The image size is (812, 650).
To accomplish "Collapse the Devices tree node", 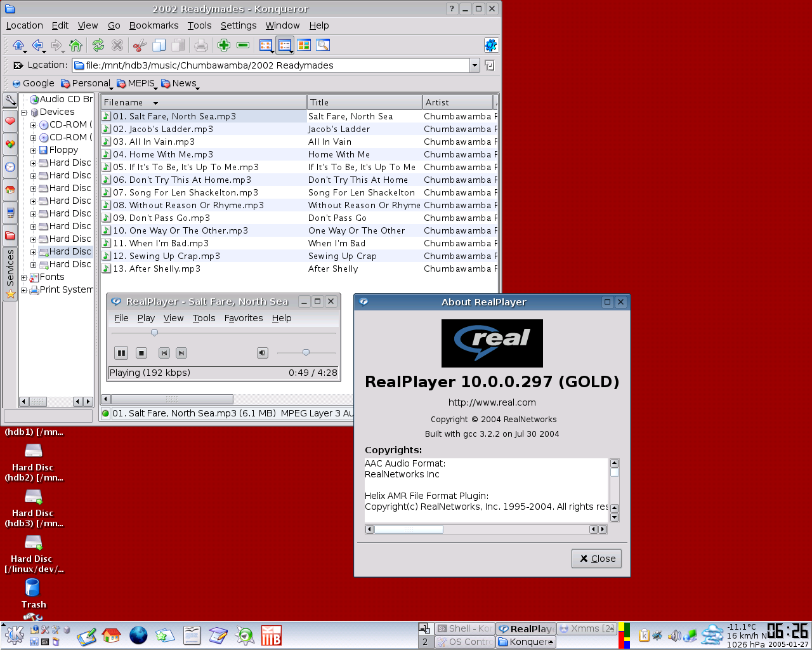I will coord(24,112).
